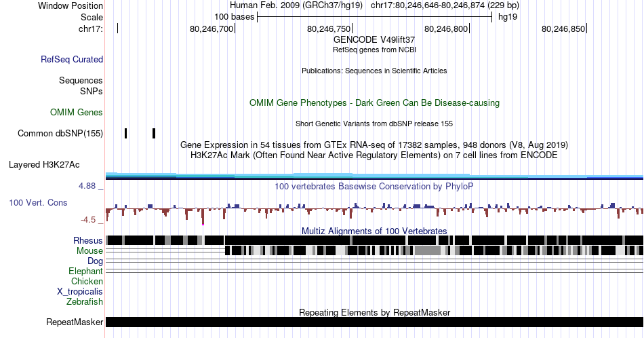Viewport: 644px width, 338px height.
Task: Click 100 vertebrates Basewise Conservation by PhyloP title
Action: coord(374,186)
